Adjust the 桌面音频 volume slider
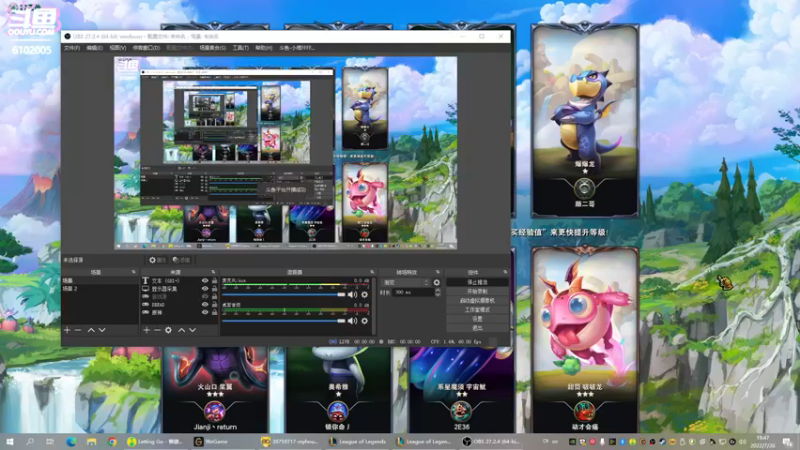Image resolution: width=800 pixels, height=450 pixels. (x=284, y=321)
